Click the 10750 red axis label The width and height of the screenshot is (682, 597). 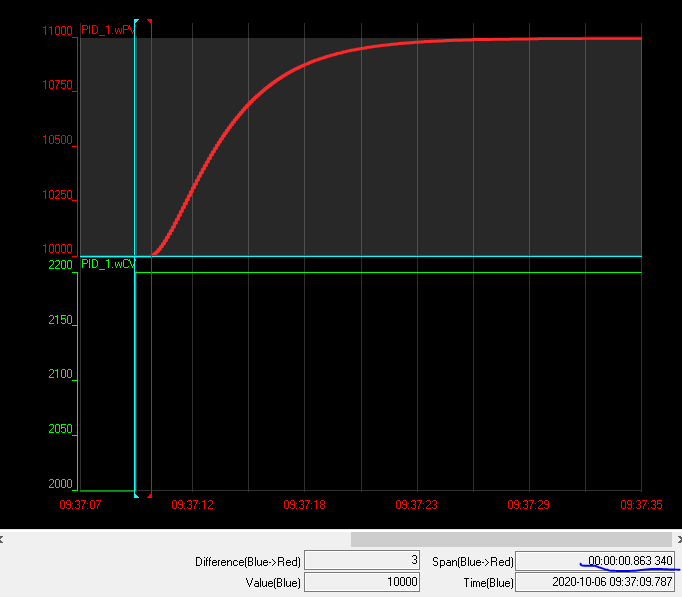[x=57, y=85]
